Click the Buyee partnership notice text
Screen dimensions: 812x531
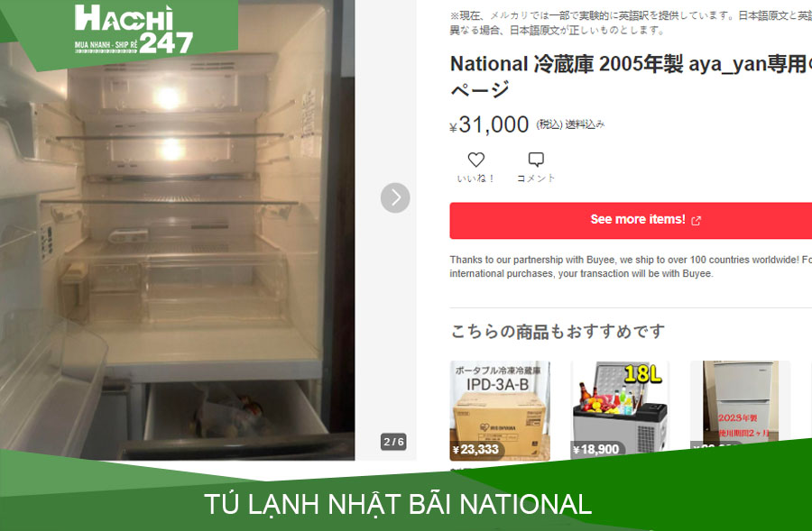631,267
